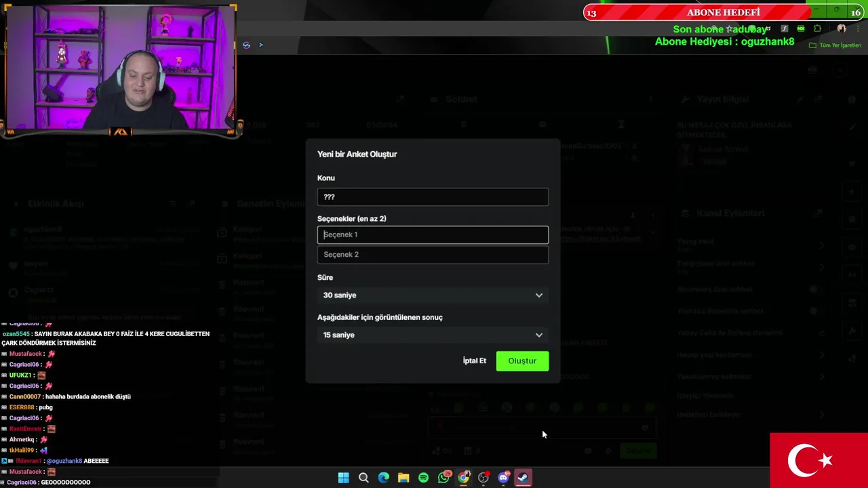
Task: Open the Windows Start menu
Action: tap(343, 478)
